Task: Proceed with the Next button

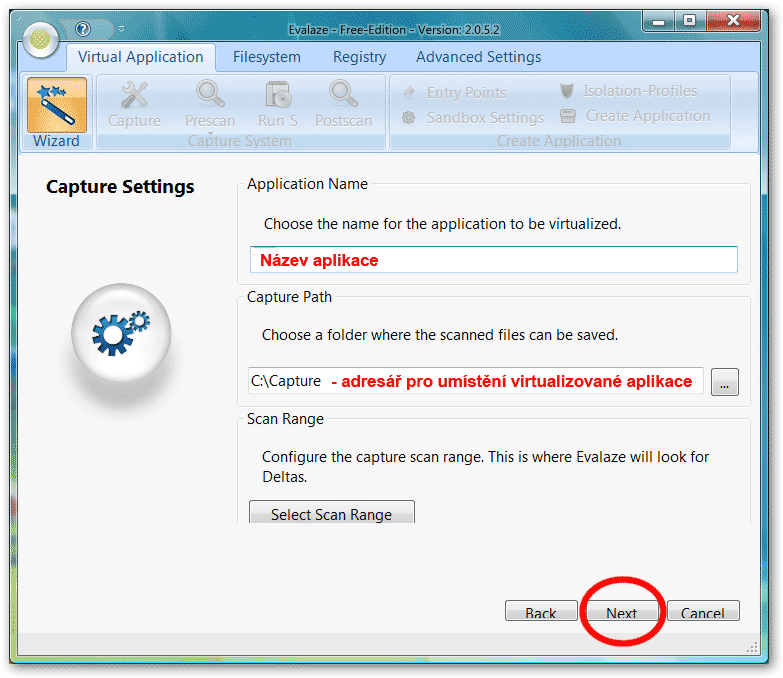Action: pos(622,611)
